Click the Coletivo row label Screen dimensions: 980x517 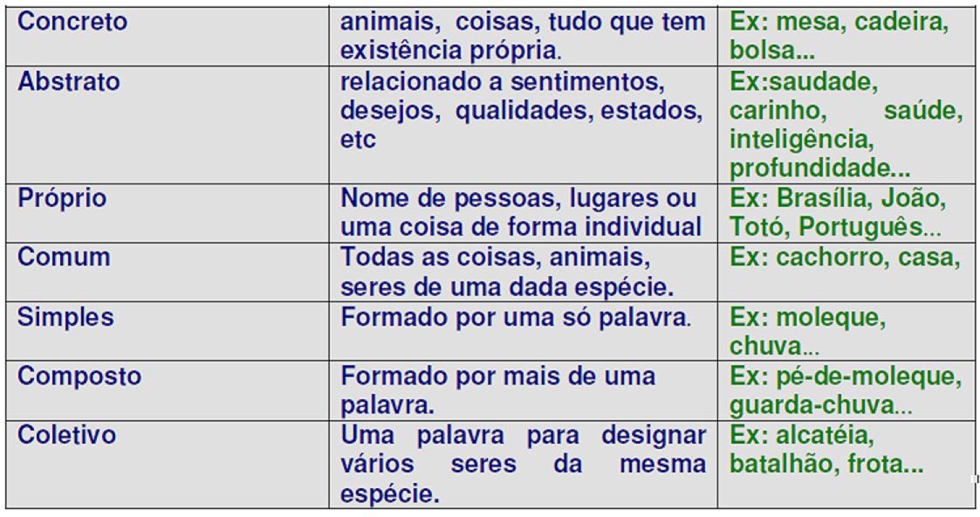[x=67, y=435]
